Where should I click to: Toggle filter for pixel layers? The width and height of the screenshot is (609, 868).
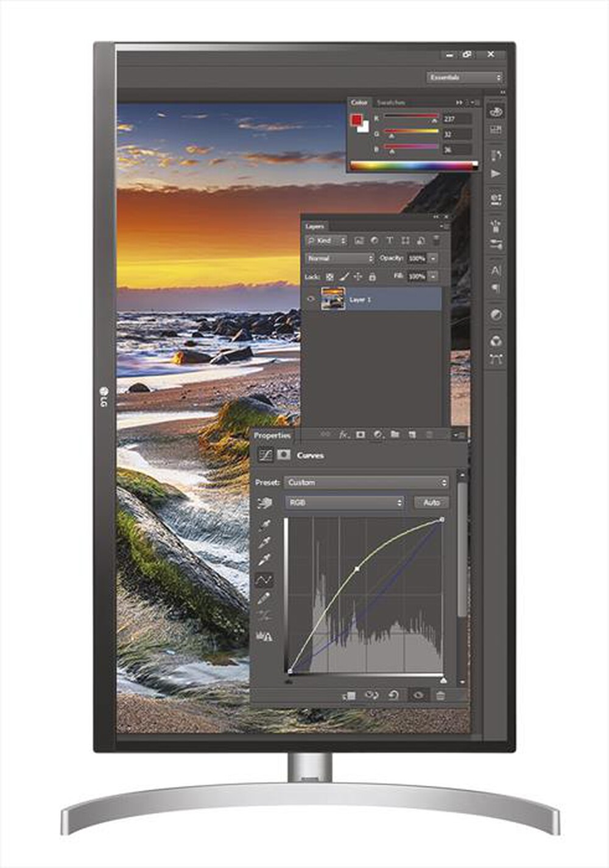(359, 240)
